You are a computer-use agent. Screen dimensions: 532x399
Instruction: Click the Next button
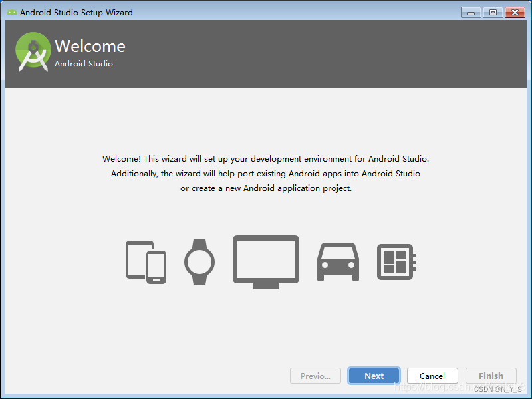click(x=374, y=376)
